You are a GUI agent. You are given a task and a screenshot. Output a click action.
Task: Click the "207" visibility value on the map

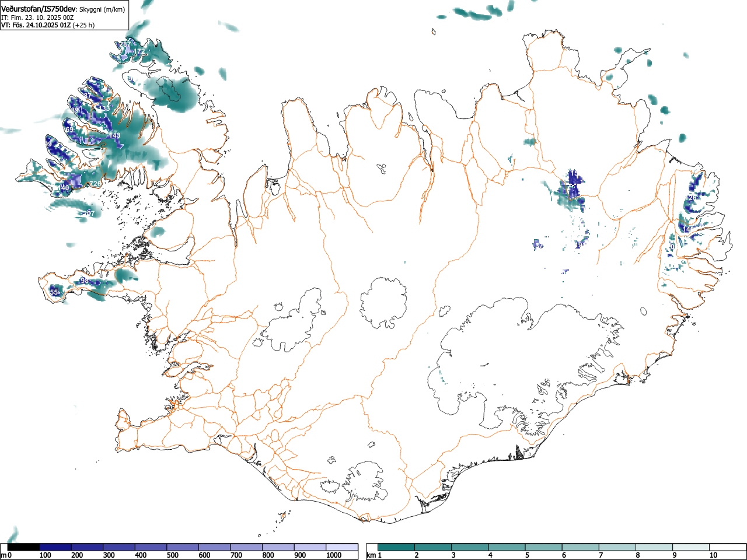(x=89, y=213)
